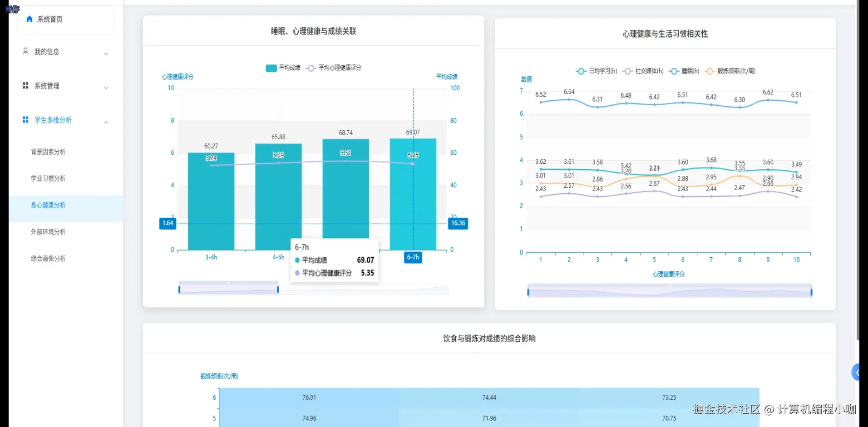Click the user icon beside 我的信息
Viewport: 868px width, 427px height.
click(26, 51)
